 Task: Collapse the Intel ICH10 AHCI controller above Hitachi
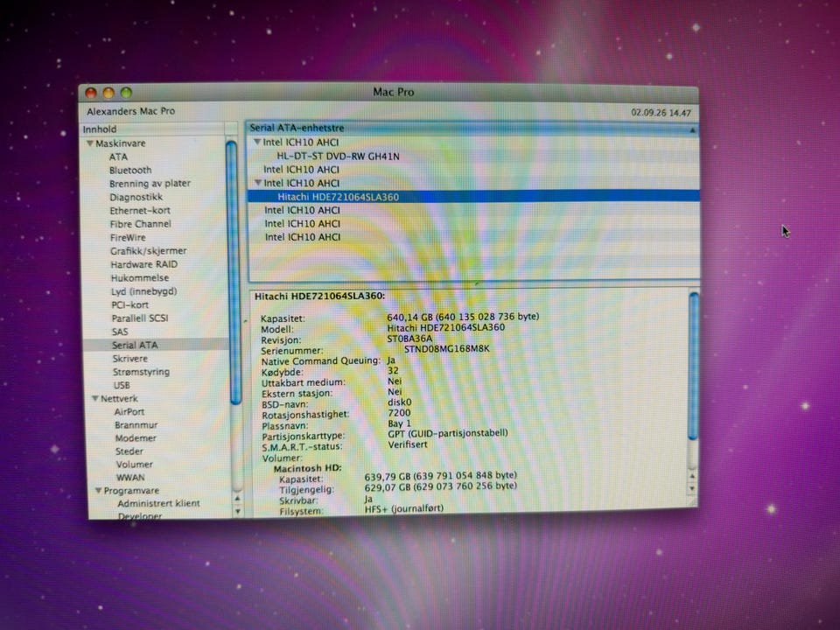258,183
